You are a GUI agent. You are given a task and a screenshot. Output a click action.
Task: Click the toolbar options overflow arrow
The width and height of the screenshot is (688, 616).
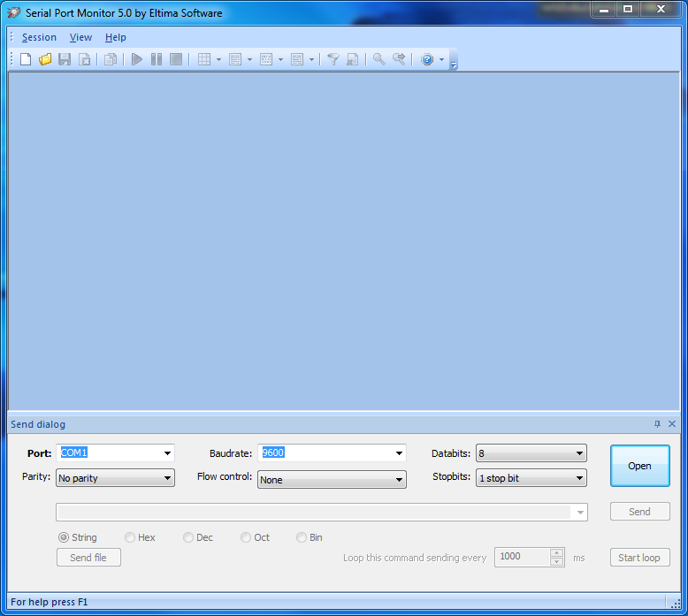[454, 65]
